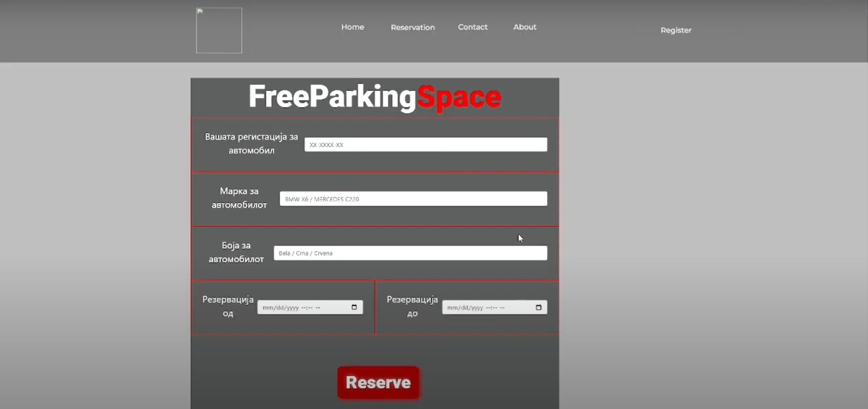Click the 'Марка за автомобилот' label

[239, 198]
